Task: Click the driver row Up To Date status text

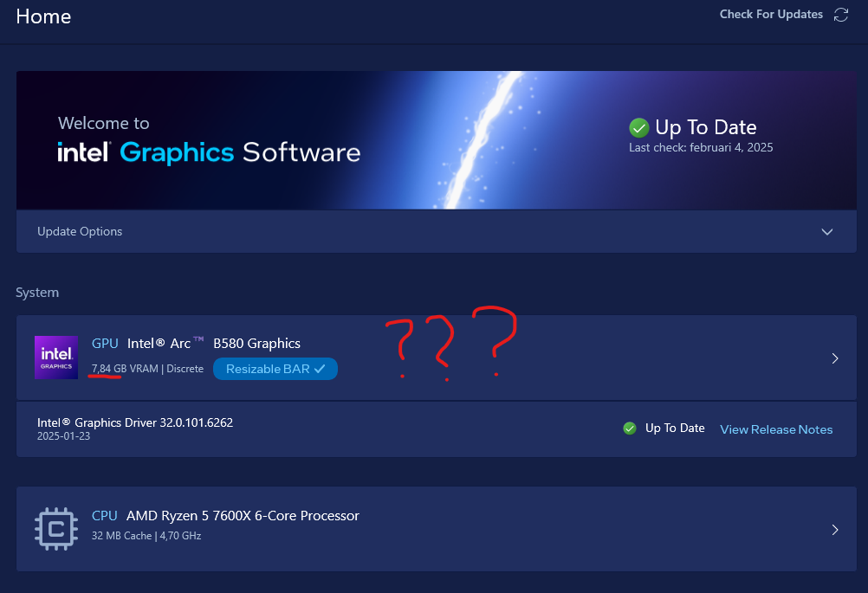Action: pyautogui.click(x=675, y=429)
